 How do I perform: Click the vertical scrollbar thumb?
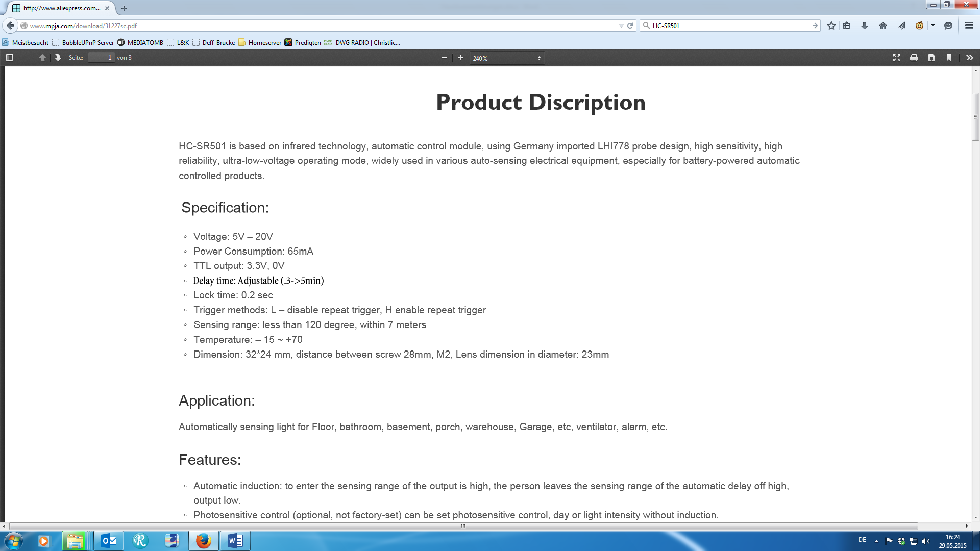975,117
